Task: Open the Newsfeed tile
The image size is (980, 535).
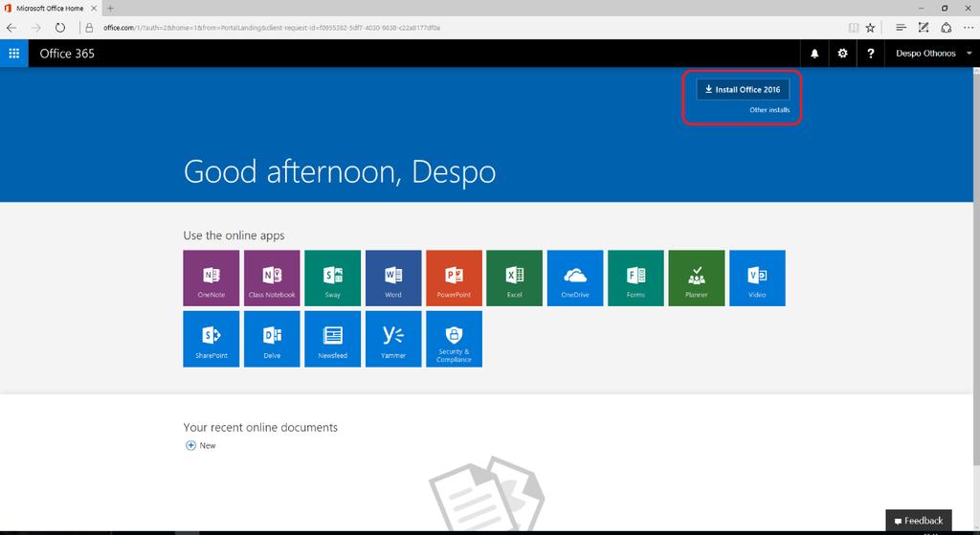Action: click(332, 339)
